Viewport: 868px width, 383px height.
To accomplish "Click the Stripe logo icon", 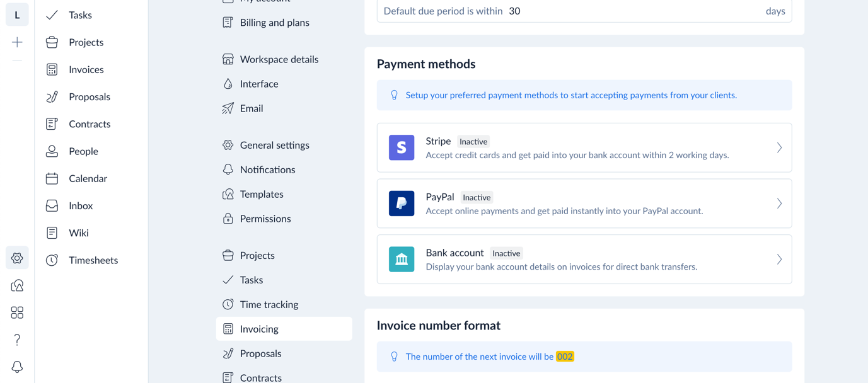I will [x=402, y=147].
